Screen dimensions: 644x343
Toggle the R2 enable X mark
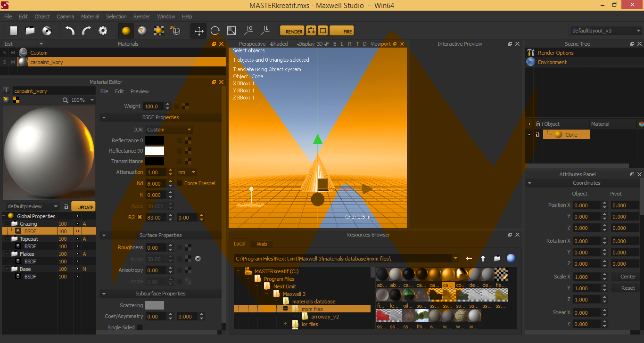pos(140,218)
